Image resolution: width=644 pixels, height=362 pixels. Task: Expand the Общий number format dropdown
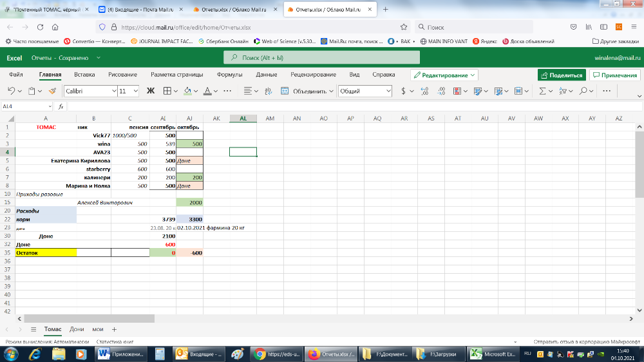click(366, 91)
